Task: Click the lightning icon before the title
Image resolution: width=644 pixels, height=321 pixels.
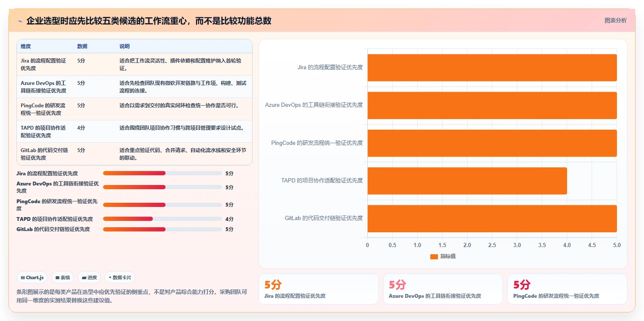Action: pos(20,21)
